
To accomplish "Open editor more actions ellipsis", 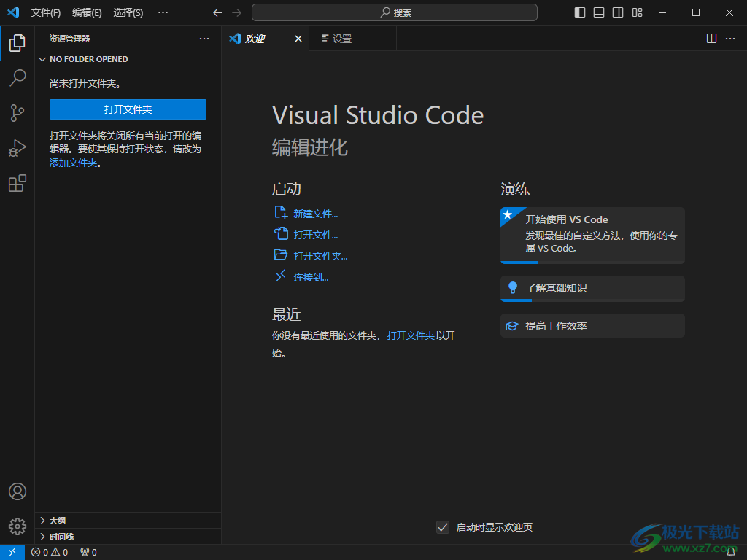I will tap(730, 39).
